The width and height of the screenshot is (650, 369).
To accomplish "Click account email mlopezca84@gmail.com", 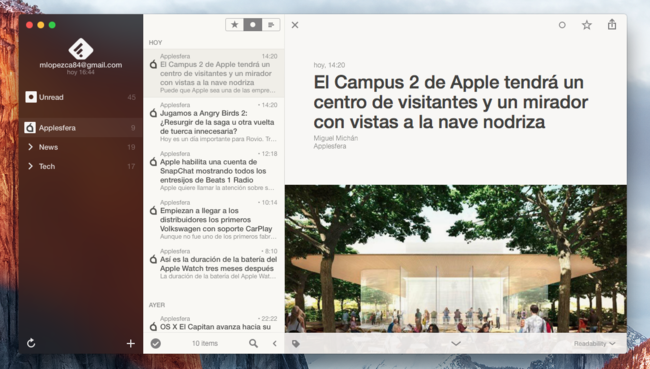I will tap(81, 65).
